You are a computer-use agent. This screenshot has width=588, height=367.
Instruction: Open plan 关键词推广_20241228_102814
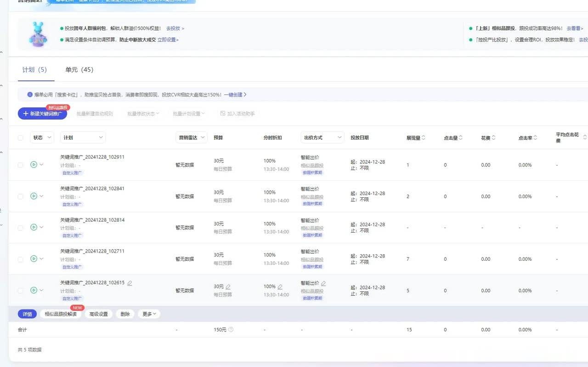[92, 220]
